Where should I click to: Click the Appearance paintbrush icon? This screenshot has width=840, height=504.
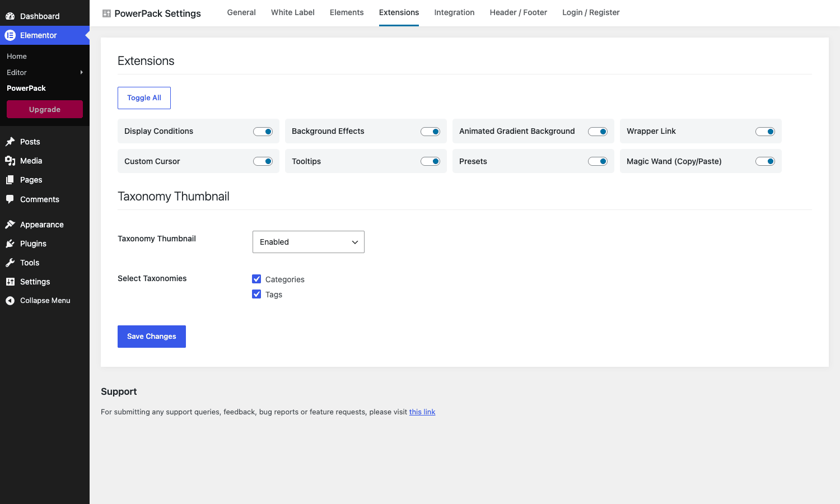pyautogui.click(x=10, y=225)
